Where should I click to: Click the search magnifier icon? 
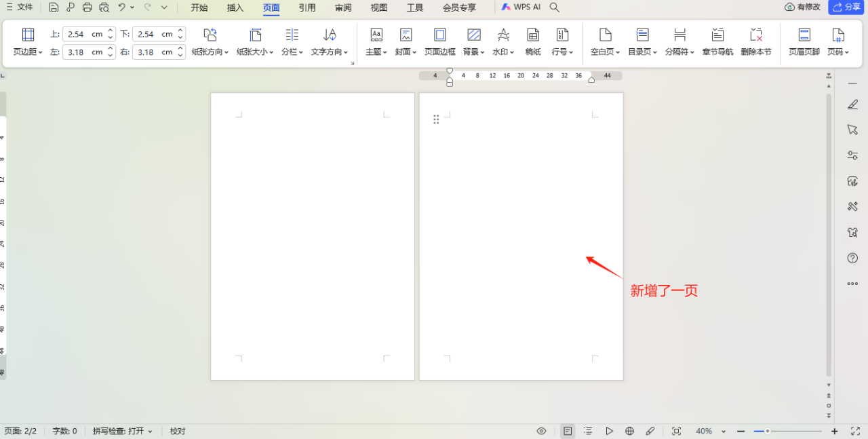(554, 7)
